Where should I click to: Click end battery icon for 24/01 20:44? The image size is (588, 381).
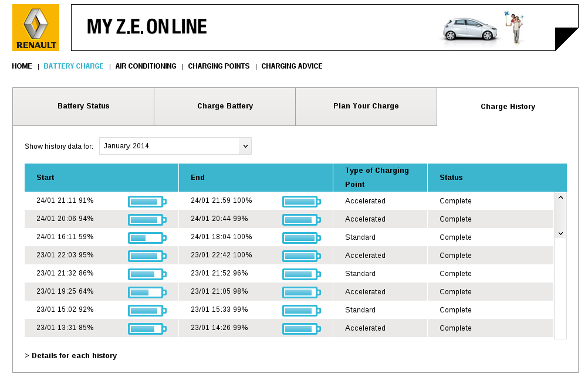302,220
